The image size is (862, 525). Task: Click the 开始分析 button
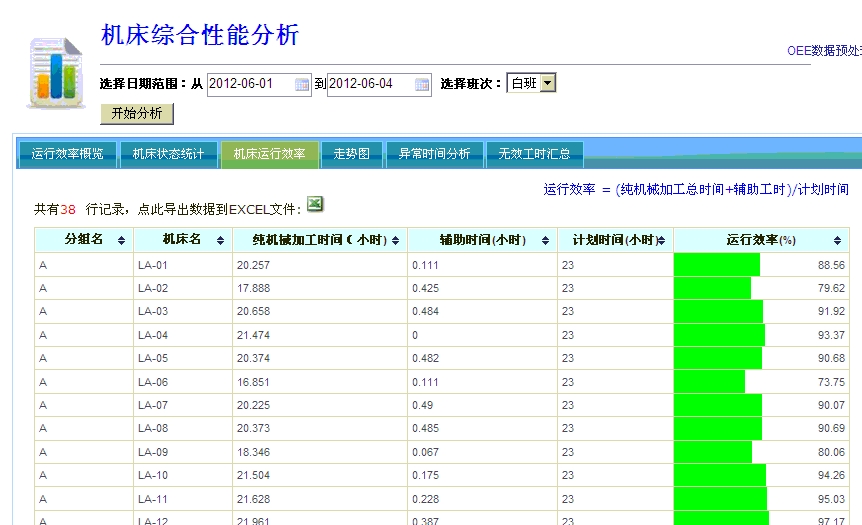coord(137,113)
